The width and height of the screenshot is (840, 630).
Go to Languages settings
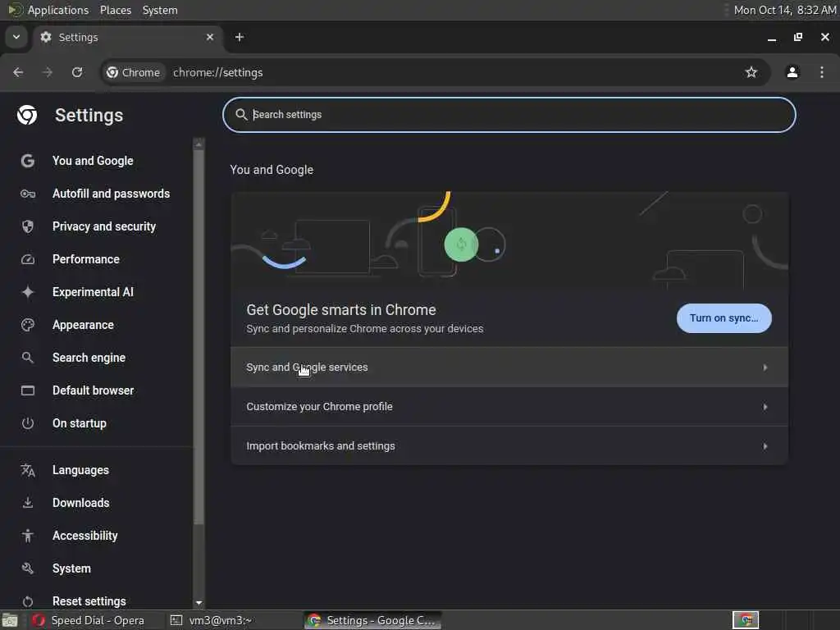click(80, 470)
